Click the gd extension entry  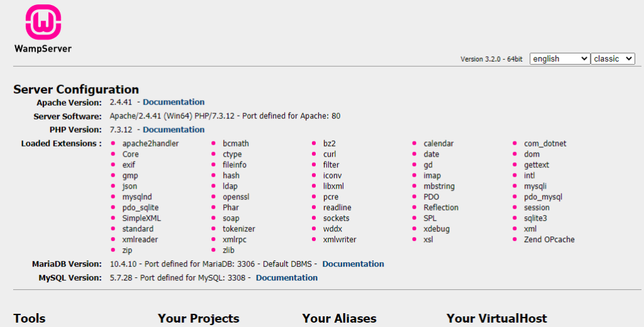[x=428, y=165]
